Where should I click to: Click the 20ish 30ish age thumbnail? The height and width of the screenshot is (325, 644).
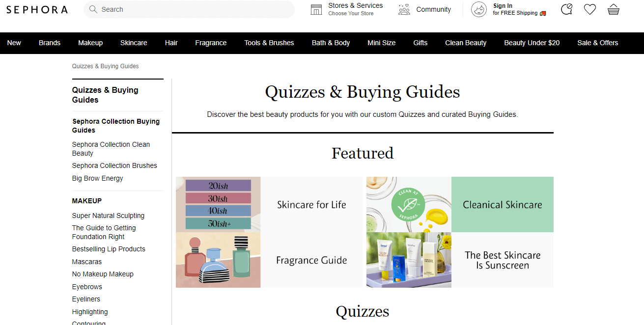click(x=218, y=204)
